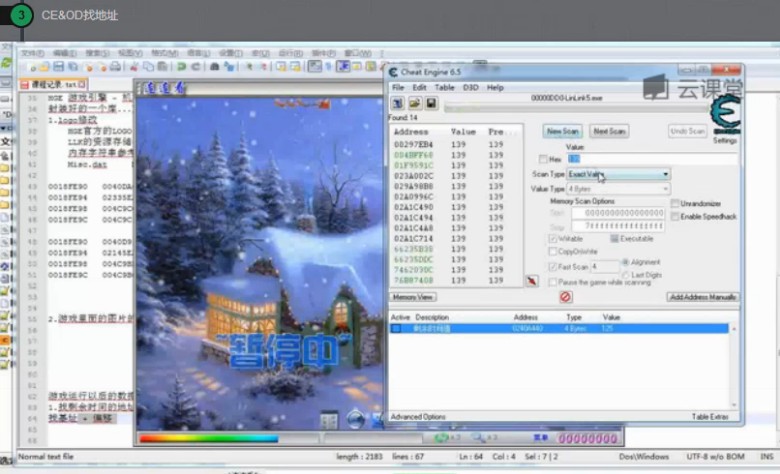Image resolution: width=780 pixels, height=474 pixels.
Task: Click Add Address Manually button
Action: (702, 297)
